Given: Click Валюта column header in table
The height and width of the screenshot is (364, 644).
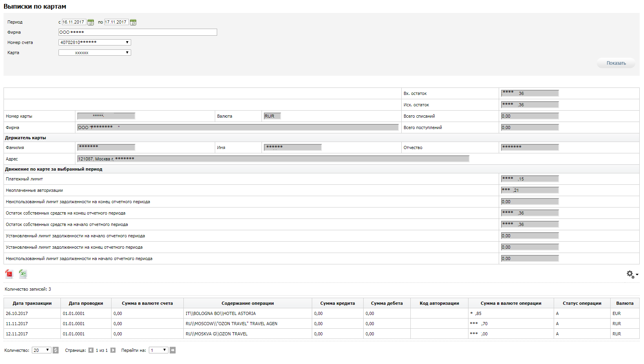Looking at the screenshot, I should (625, 303).
